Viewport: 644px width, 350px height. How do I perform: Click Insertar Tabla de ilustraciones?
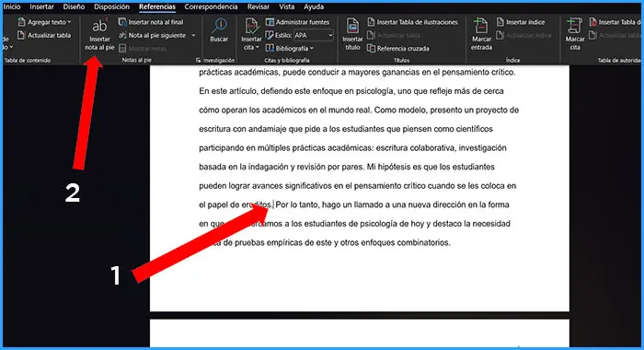coord(412,22)
